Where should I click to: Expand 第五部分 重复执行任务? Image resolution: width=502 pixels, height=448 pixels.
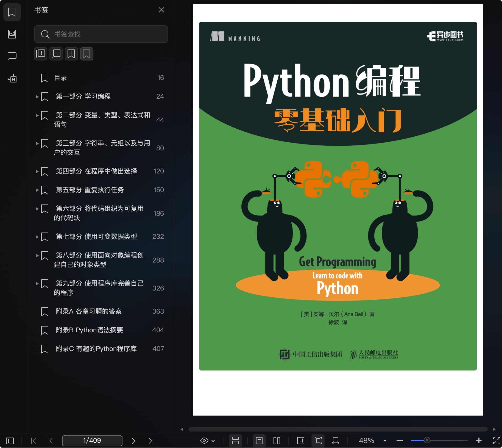37,190
